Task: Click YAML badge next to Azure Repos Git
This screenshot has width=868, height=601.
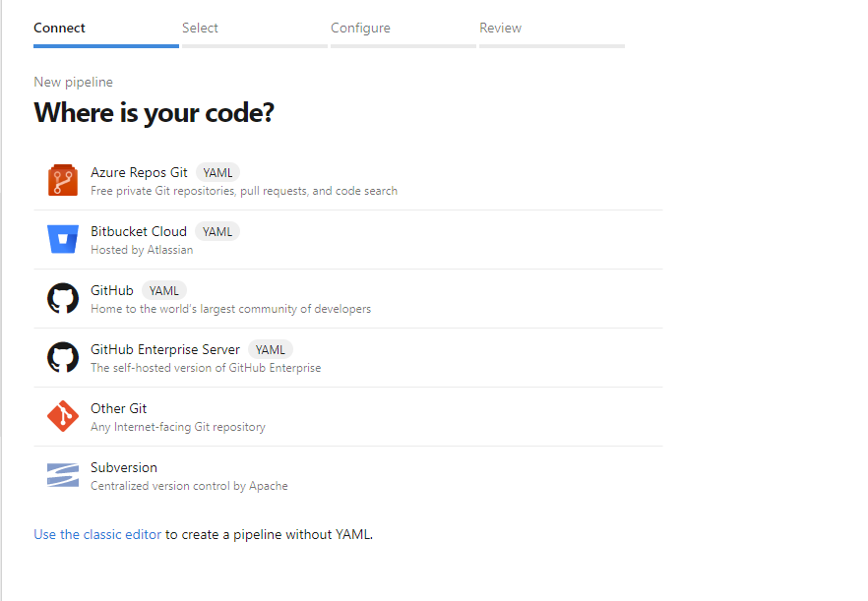Action: click(x=217, y=173)
